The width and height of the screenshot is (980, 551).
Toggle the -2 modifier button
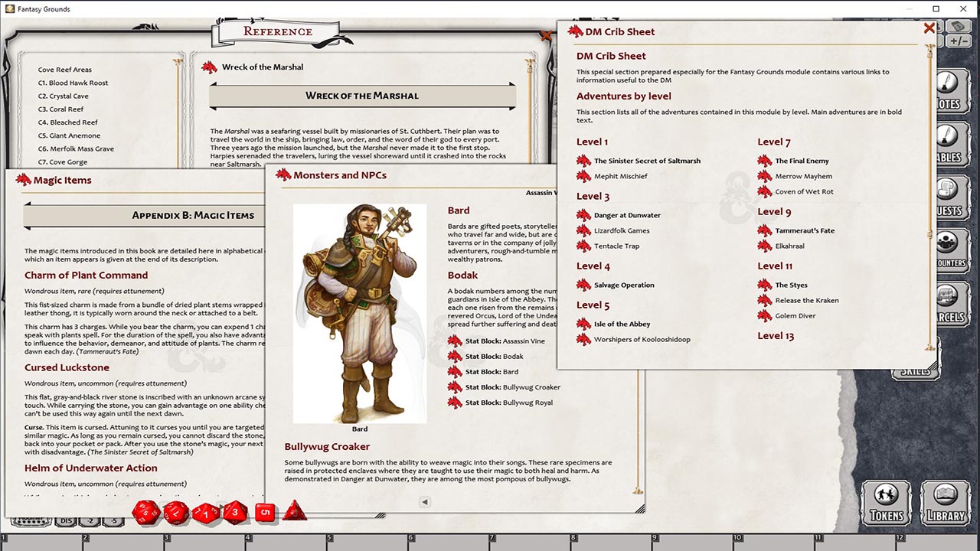click(90, 521)
